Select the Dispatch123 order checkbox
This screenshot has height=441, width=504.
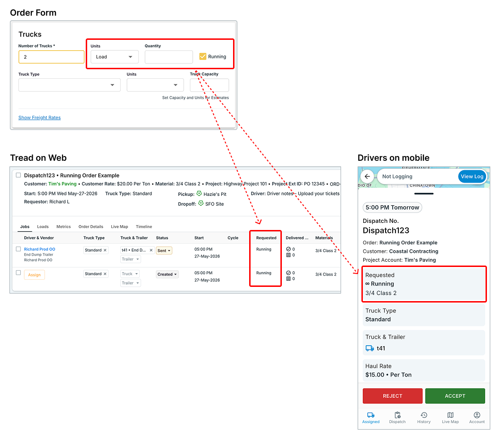tap(18, 175)
